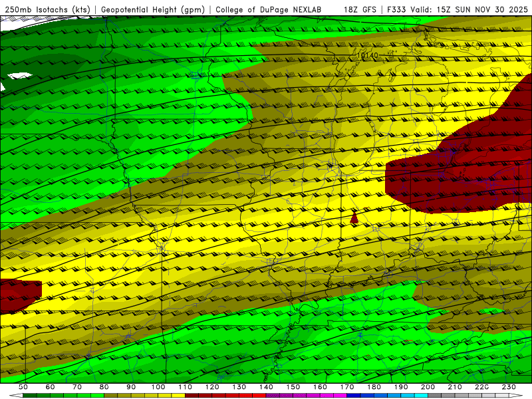
Task: Click the 90 value on the color scale
Action: coord(131,387)
